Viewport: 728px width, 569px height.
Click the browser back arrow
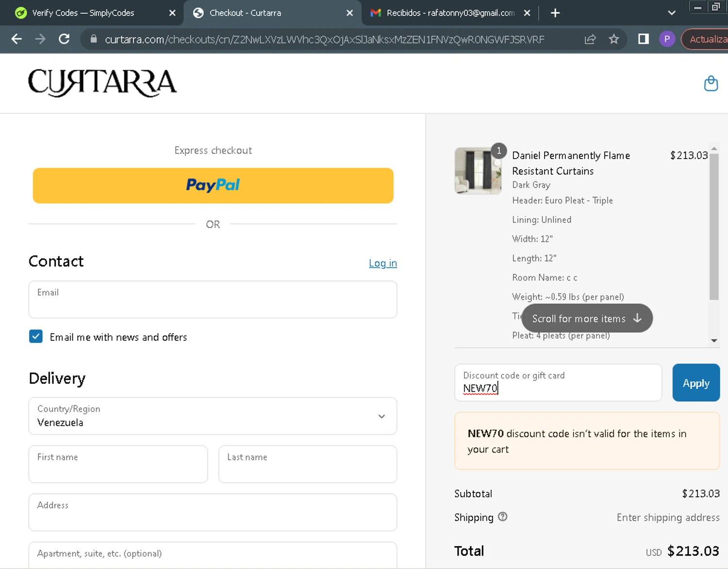tap(17, 39)
